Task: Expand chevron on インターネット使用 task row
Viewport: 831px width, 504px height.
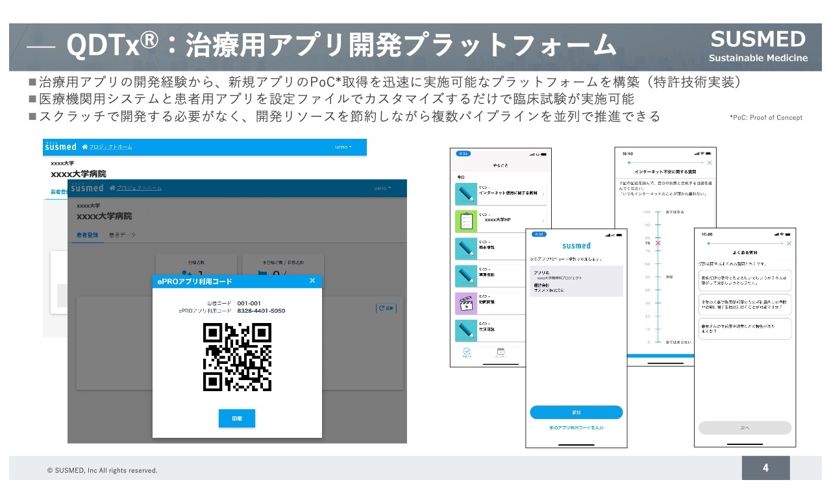Action: (x=543, y=194)
